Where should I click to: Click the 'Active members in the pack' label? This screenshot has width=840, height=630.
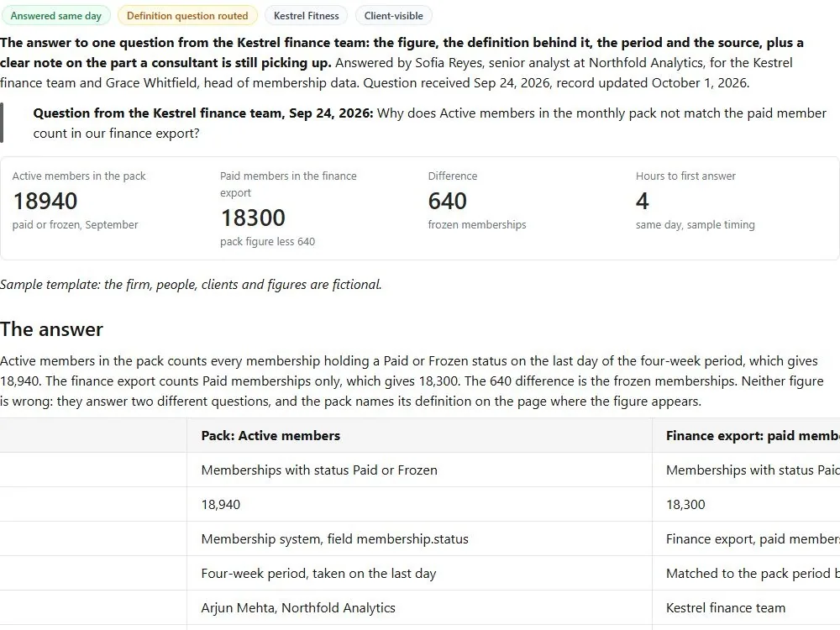click(79, 176)
